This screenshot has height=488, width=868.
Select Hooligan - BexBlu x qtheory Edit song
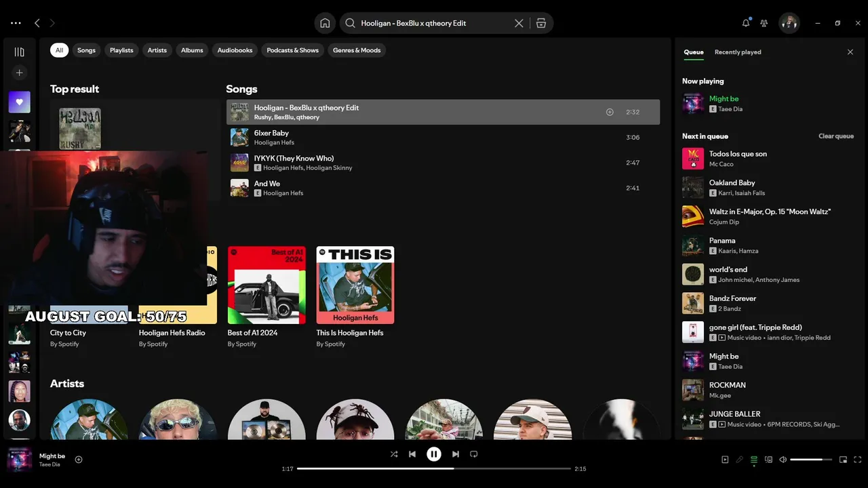coord(443,112)
